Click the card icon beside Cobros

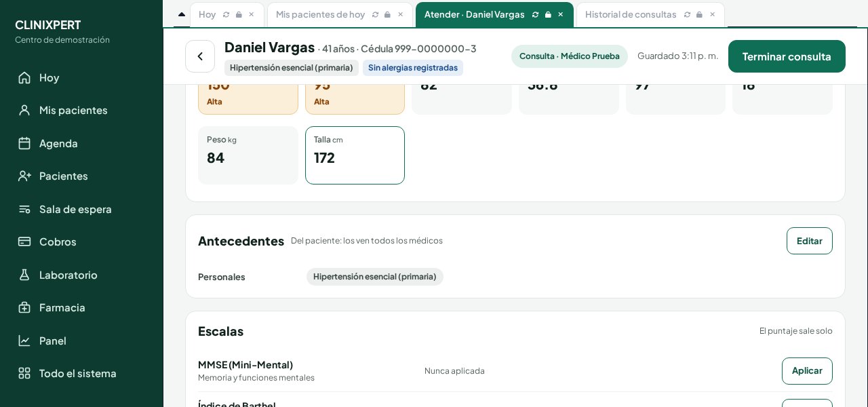(24, 241)
